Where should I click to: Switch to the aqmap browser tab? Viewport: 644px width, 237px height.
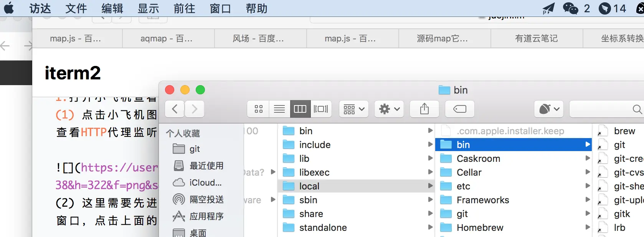coord(168,38)
